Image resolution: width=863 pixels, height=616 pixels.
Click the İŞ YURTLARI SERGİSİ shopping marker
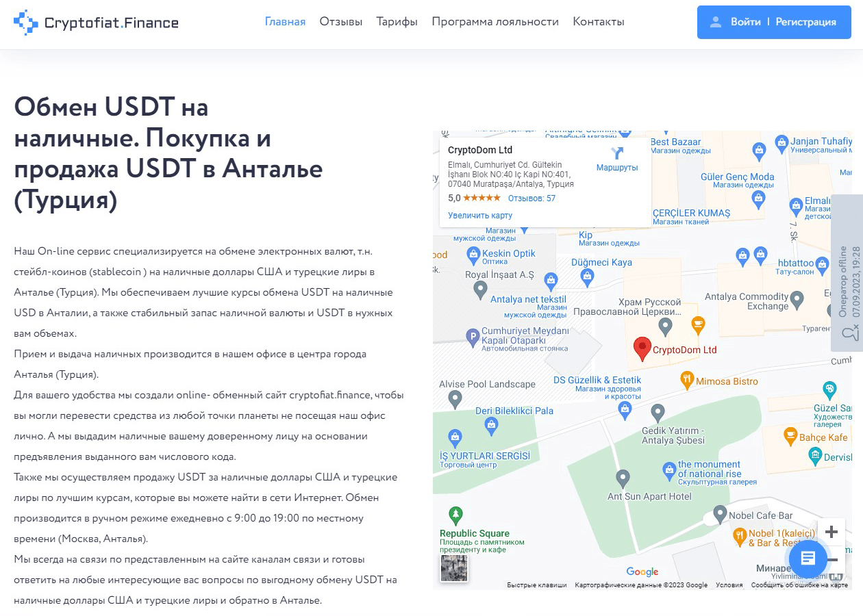point(455,437)
